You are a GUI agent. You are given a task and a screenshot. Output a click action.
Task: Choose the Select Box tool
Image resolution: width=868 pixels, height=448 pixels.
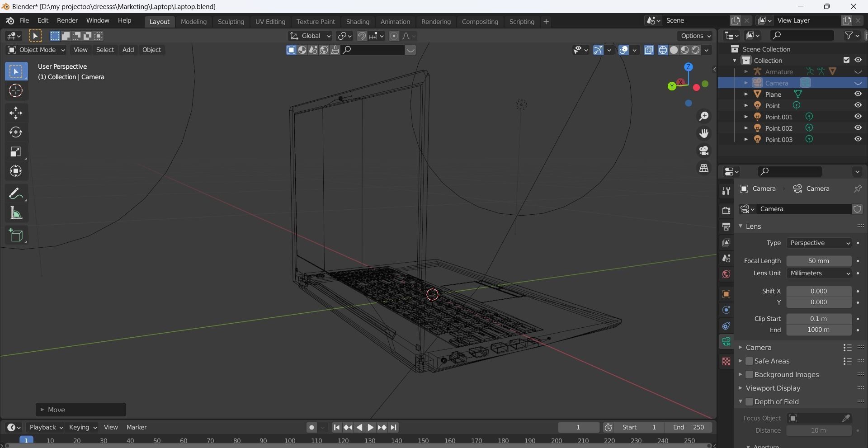click(16, 71)
